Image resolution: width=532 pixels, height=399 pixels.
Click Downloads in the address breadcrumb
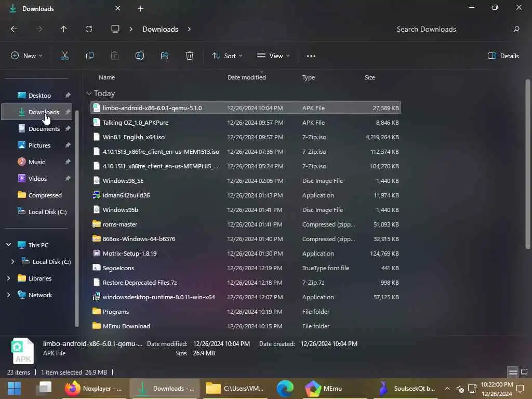click(x=160, y=29)
